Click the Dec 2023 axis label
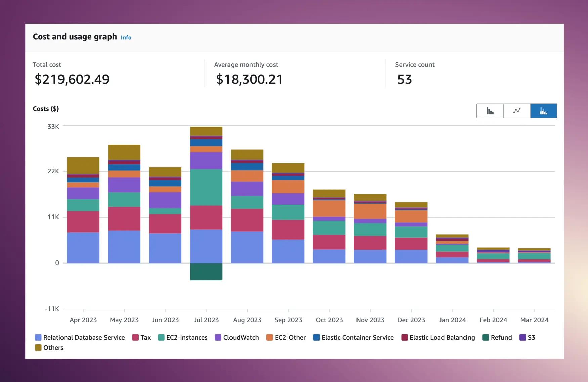Viewport: 588px width, 382px height. tap(411, 320)
